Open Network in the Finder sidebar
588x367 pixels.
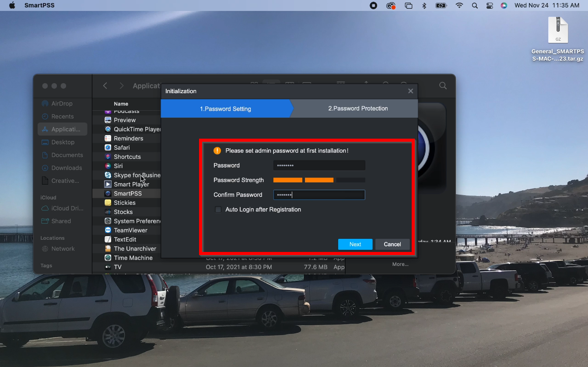tap(62, 248)
